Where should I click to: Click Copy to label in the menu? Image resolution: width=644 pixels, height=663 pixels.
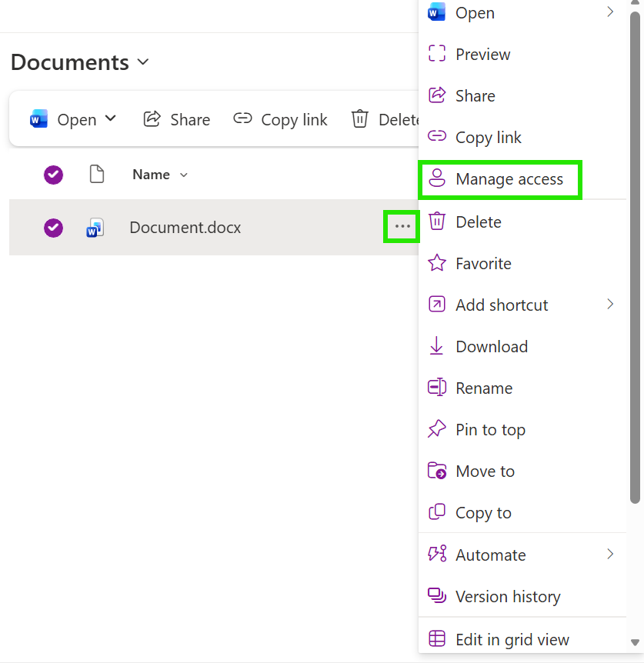pos(483,513)
